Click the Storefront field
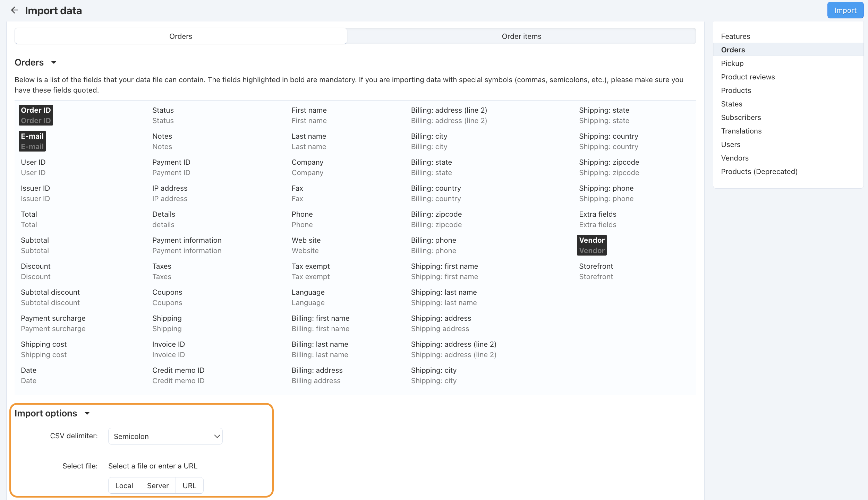The width and height of the screenshot is (868, 500). point(596,271)
